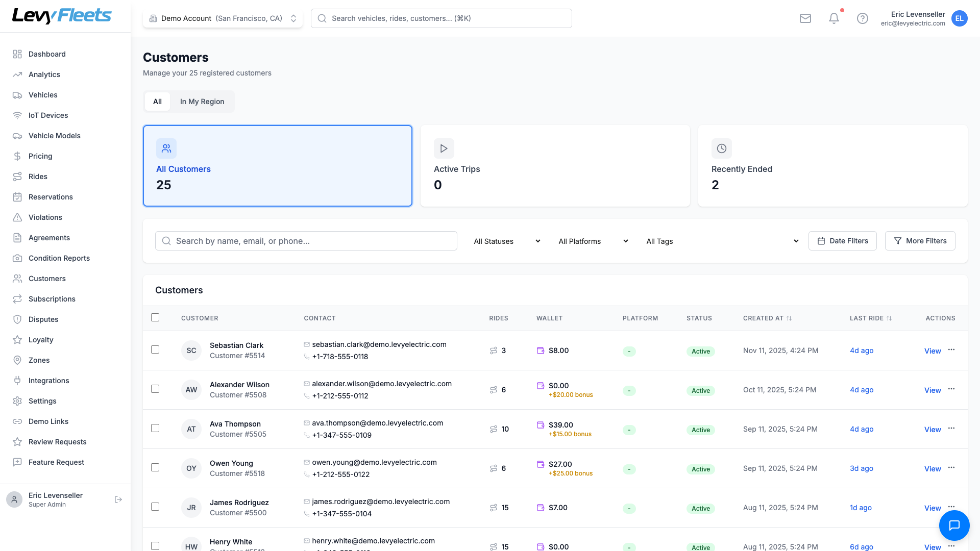View Ava Thompson's customer details
The width and height of the screenshot is (980, 551).
pyautogui.click(x=933, y=430)
